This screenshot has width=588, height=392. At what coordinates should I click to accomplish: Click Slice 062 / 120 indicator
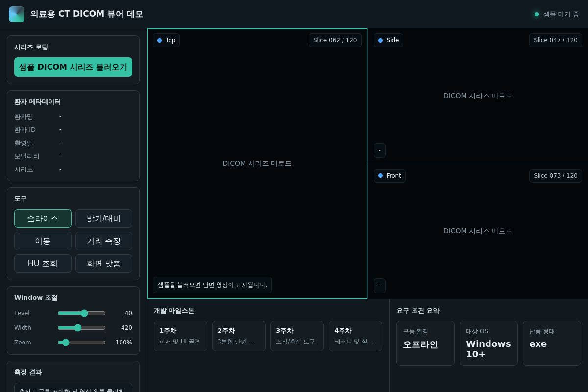pyautogui.click(x=335, y=40)
